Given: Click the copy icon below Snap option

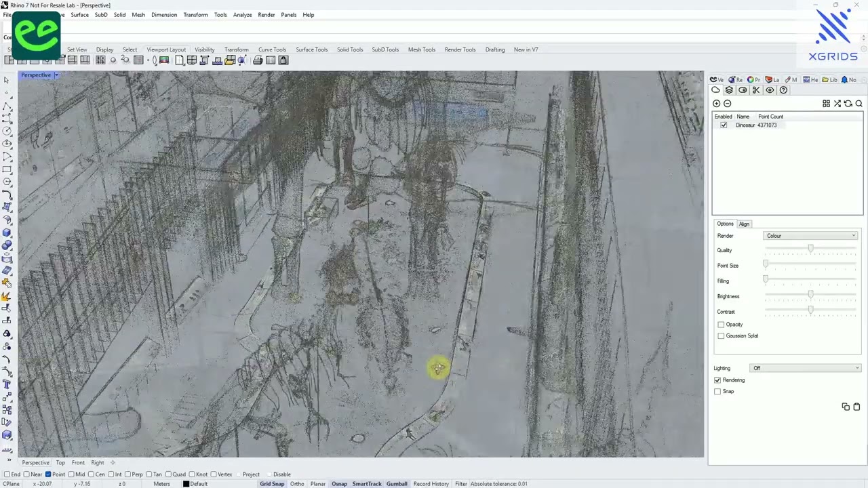Looking at the screenshot, I should pyautogui.click(x=846, y=407).
